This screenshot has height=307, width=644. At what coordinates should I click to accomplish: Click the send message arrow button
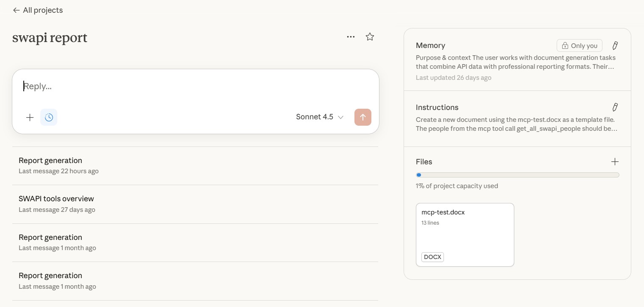[362, 117]
